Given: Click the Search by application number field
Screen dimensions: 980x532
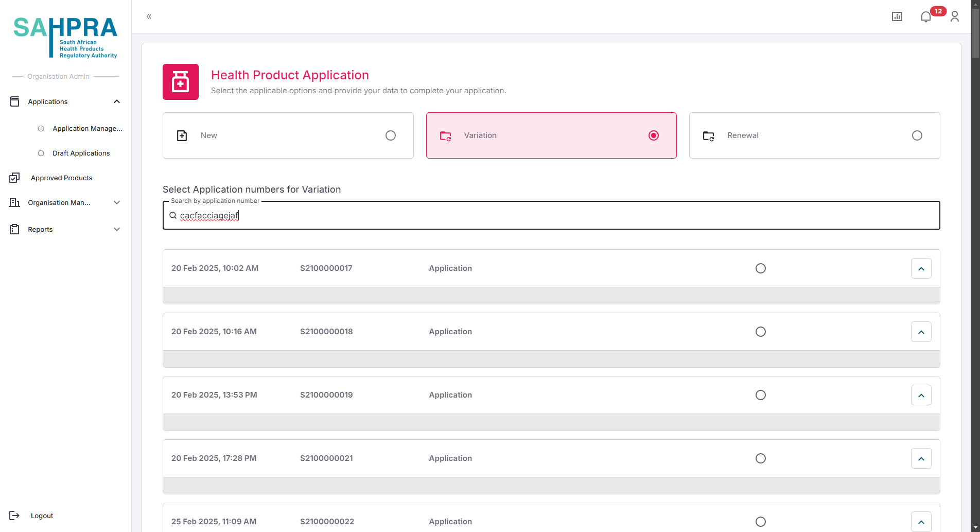Looking at the screenshot, I should pyautogui.click(x=551, y=215).
